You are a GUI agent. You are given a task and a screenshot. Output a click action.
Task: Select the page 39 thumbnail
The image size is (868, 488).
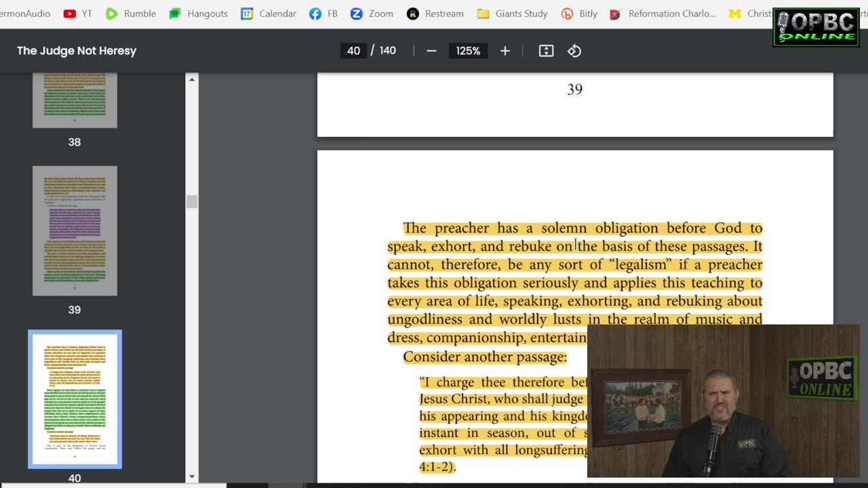(75, 230)
